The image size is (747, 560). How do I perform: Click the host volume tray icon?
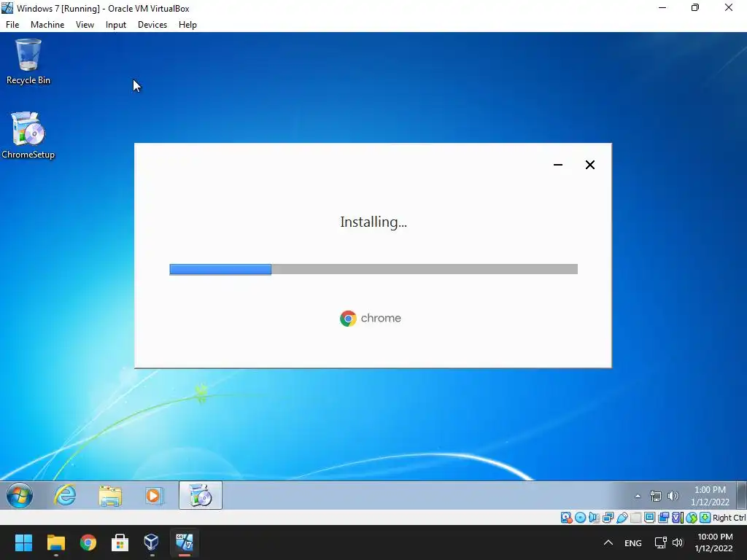click(678, 542)
